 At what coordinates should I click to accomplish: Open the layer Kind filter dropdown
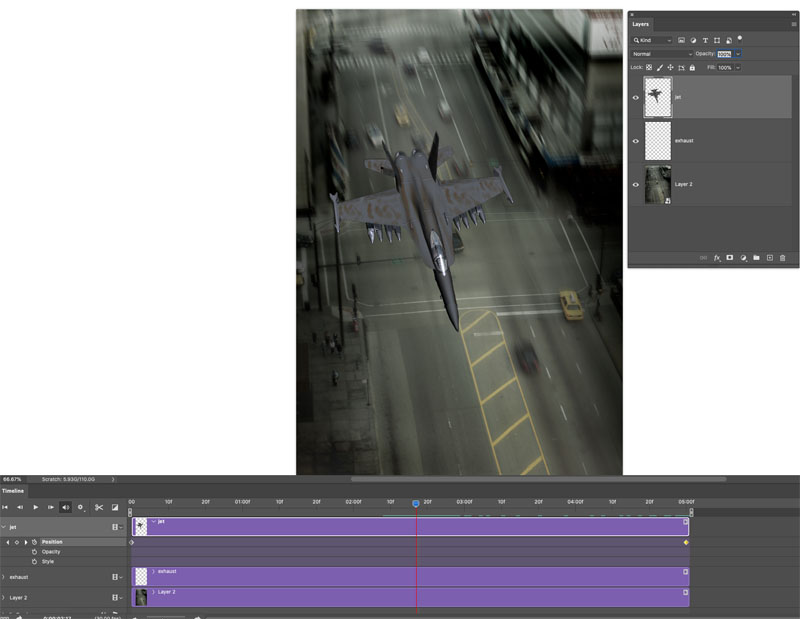pyautogui.click(x=652, y=40)
